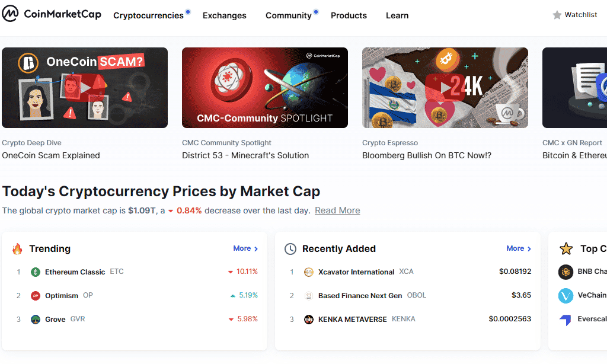Screen dimensions: 607x364
Task: Click the KENKA METAVERSE coin icon
Action: [308, 320]
